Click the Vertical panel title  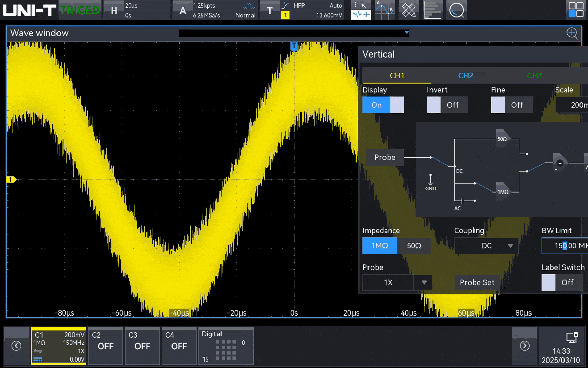tap(378, 54)
